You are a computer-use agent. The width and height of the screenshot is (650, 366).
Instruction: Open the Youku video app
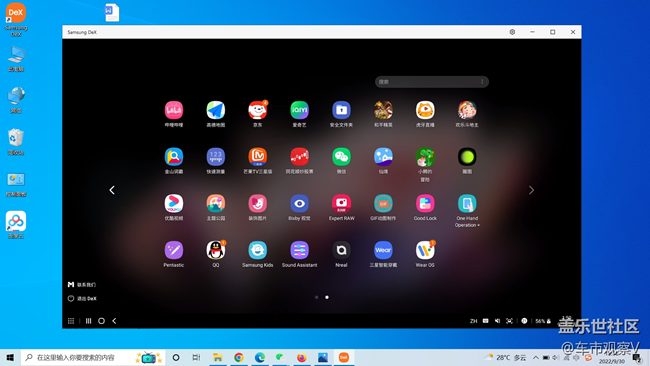coord(174,204)
